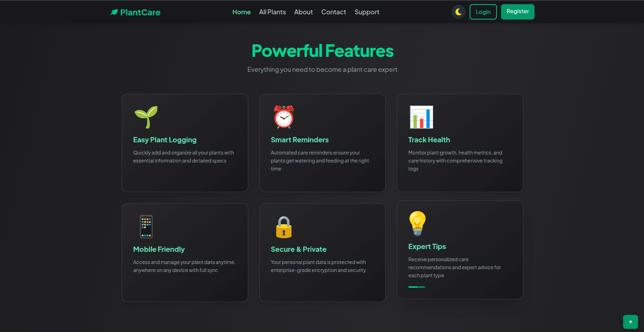Image resolution: width=644 pixels, height=332 pixels.
Task: Click the bar chart icon for Track Health
Action: point(421,117)
